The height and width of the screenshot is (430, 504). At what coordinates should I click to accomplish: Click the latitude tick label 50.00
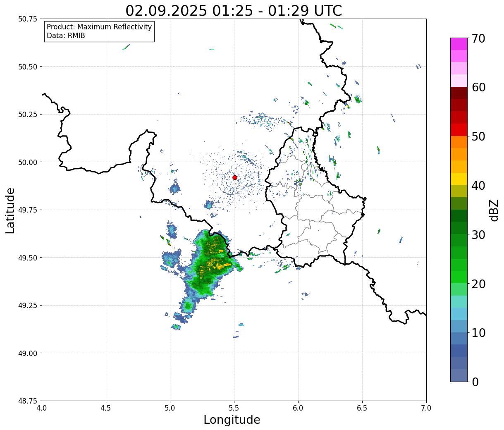tap(28, 162)
